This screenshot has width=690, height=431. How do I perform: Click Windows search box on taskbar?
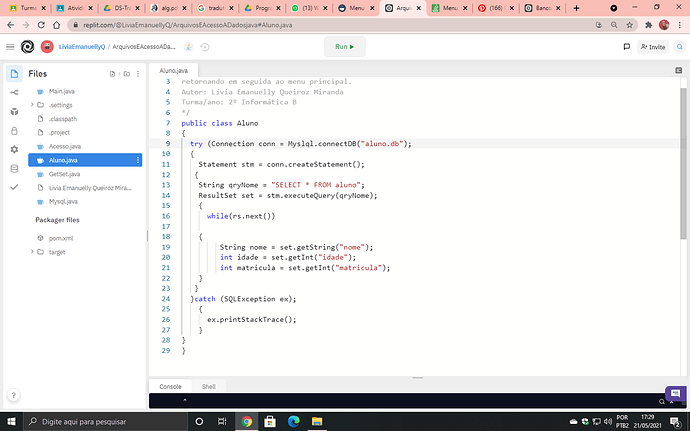click(105, 421)
